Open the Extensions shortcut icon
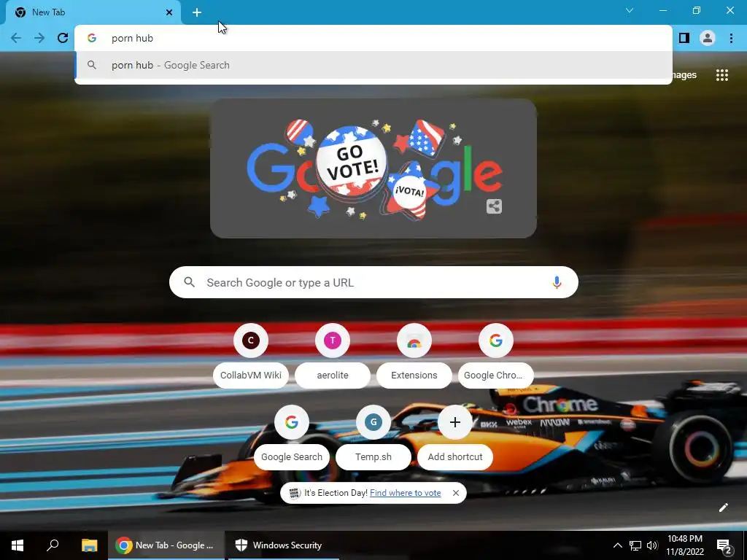 pyautogui.click(x=414, y=341)
